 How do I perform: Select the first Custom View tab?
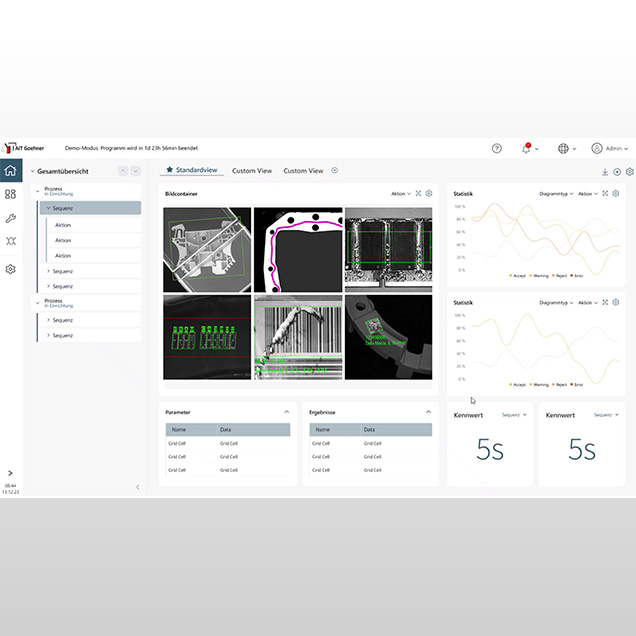tap(251, 171)
